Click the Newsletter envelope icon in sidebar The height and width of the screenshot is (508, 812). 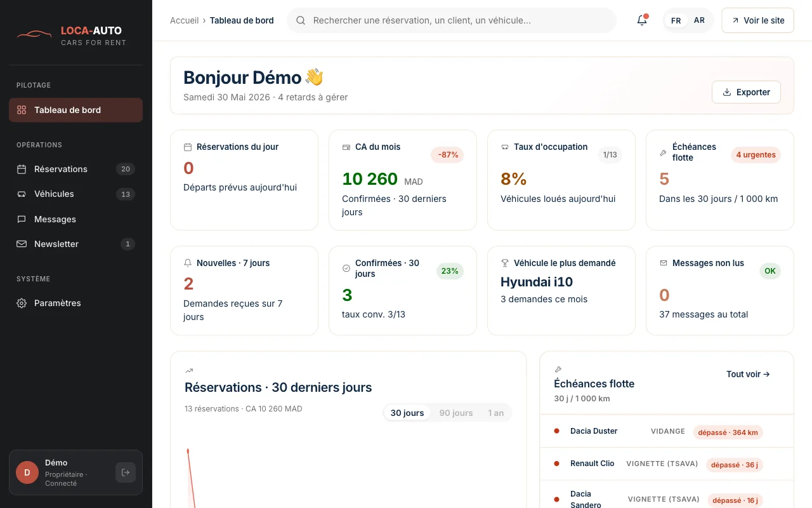click(x=22, y=244)
